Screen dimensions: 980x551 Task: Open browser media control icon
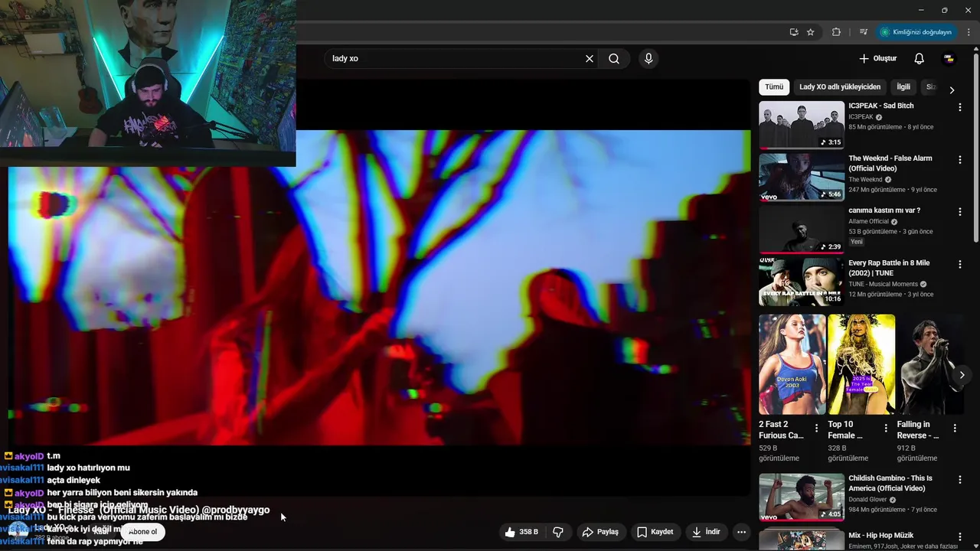pos(864,32)
